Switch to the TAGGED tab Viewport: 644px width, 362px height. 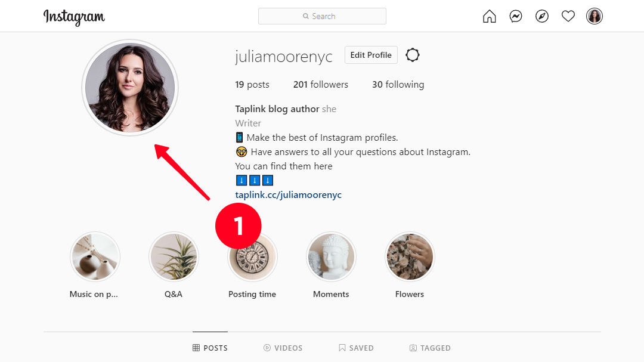point(430,348)
